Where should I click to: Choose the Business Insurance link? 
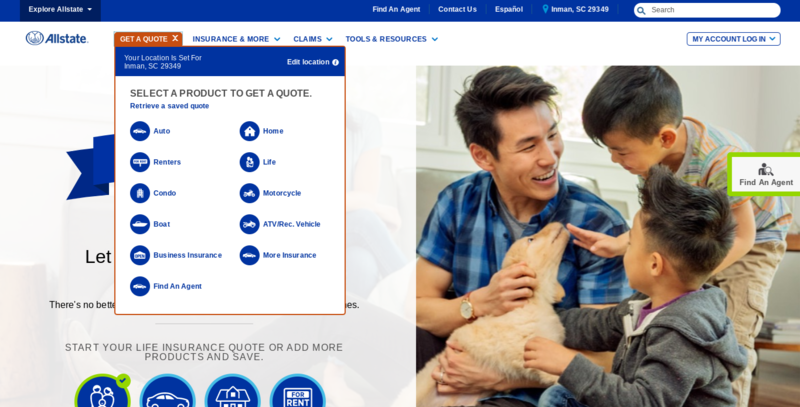click(187, 256)
